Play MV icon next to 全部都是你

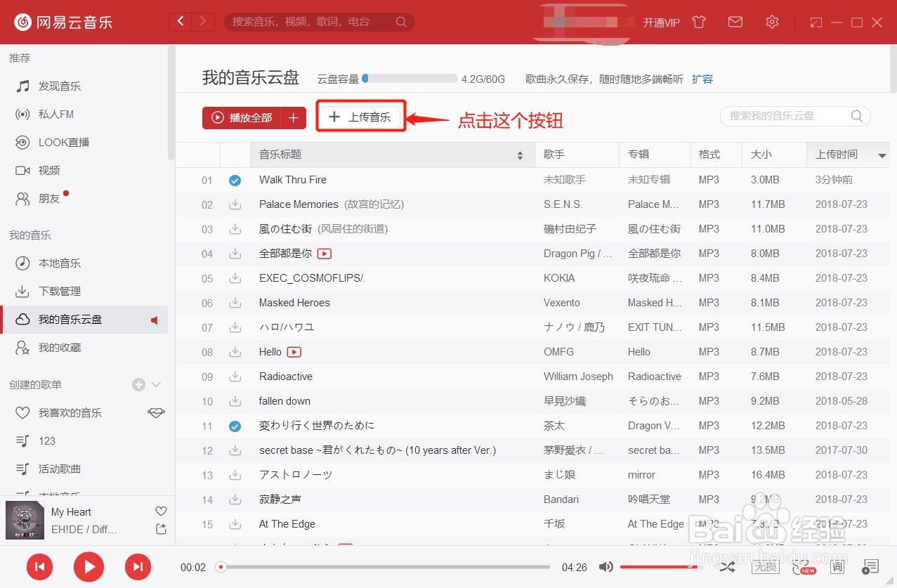coord(324,254)
